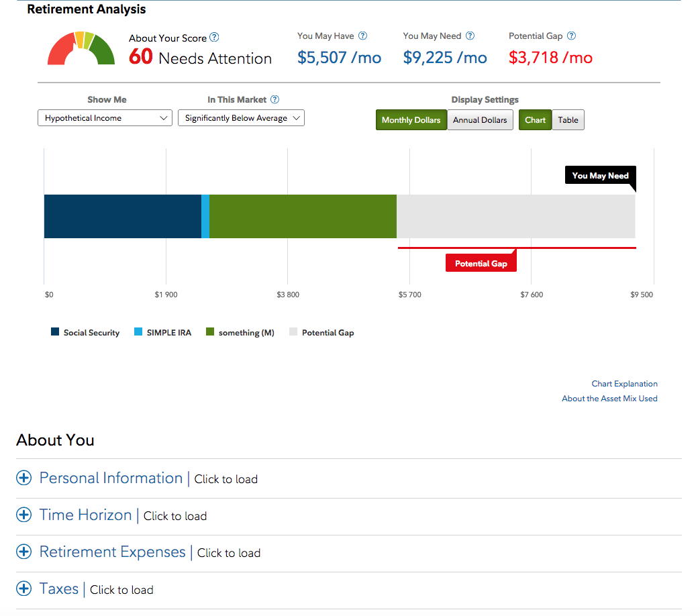
Task: Open the You May Need help icon
Action: (469, 36)
